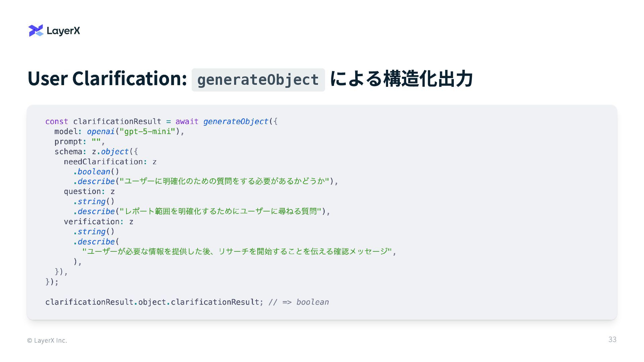Click the "// => boolean" comment
This screenshot has width=644, height=362.
(x=299, y=302)
